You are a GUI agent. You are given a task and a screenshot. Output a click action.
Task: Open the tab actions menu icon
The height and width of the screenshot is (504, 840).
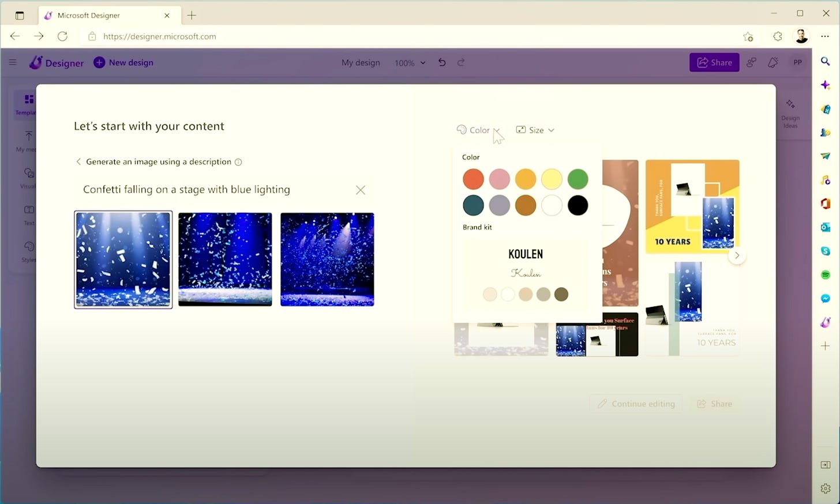click(x=20, y=16)
